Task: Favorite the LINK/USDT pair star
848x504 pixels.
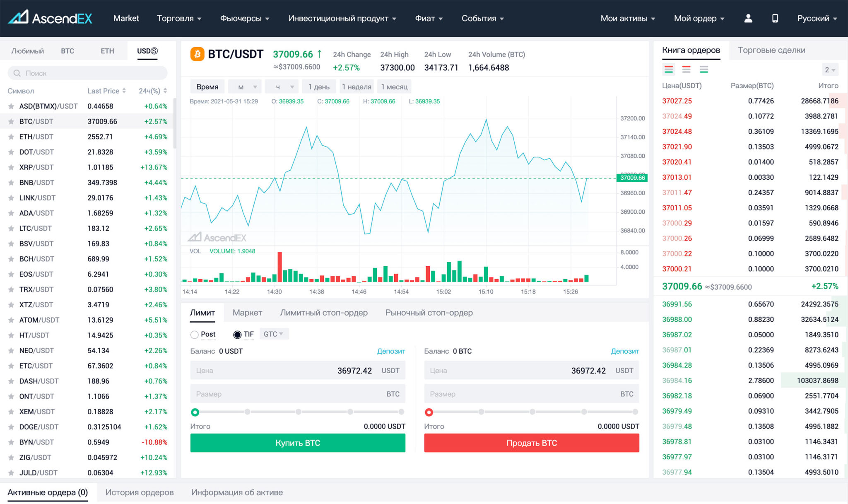Action: [x=11, y=198]
